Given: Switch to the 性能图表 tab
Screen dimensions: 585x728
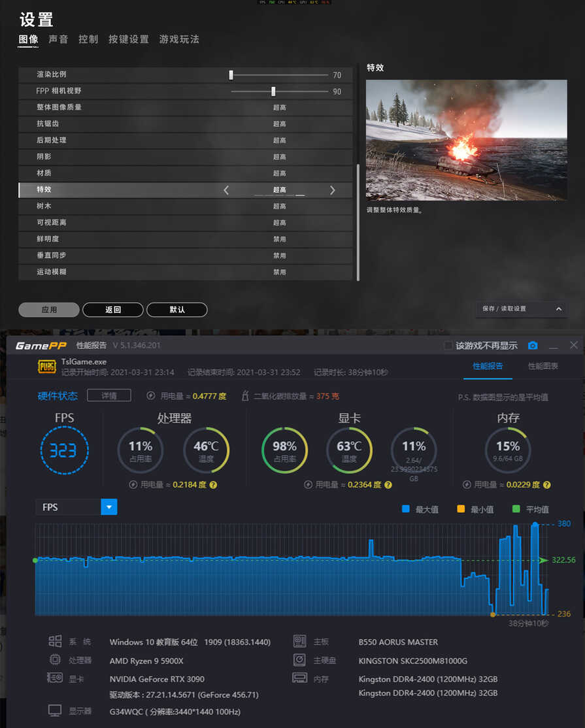Looking at the screenshot, I should pos(543,366).
